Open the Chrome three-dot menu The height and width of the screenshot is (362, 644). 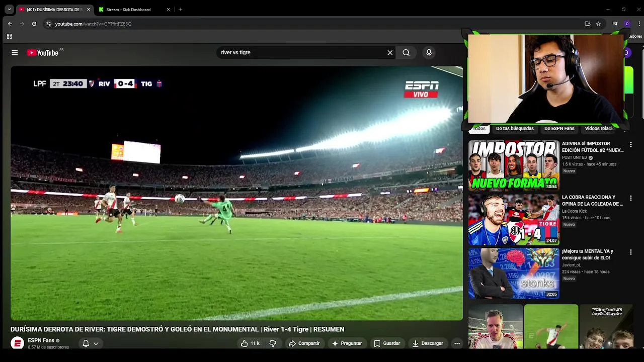(639, 24)
